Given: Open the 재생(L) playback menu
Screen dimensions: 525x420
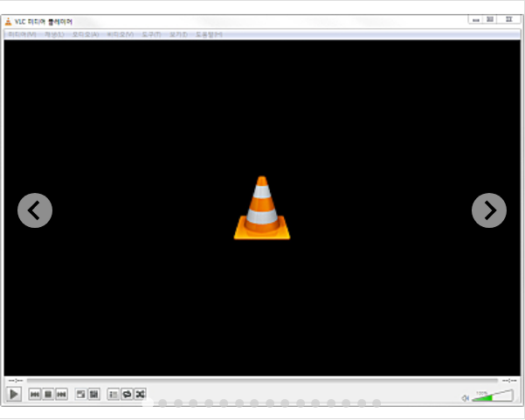Looking at the screenshot, I should point(54,34).
